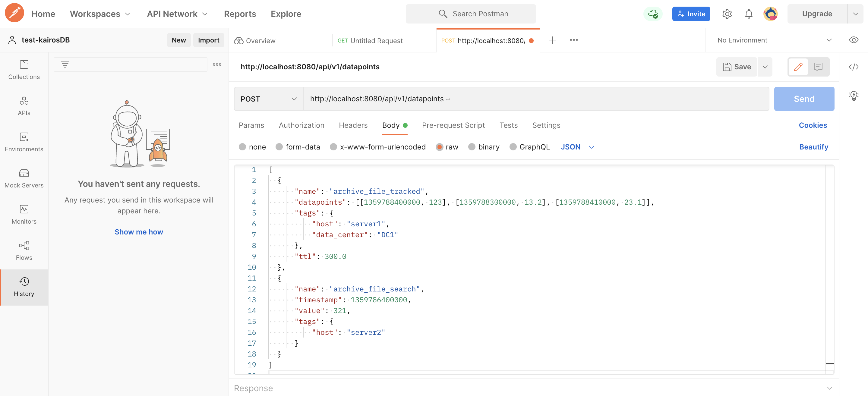Open the Flows sidebar section
The image size is (868, 396).
pos(24,250)
